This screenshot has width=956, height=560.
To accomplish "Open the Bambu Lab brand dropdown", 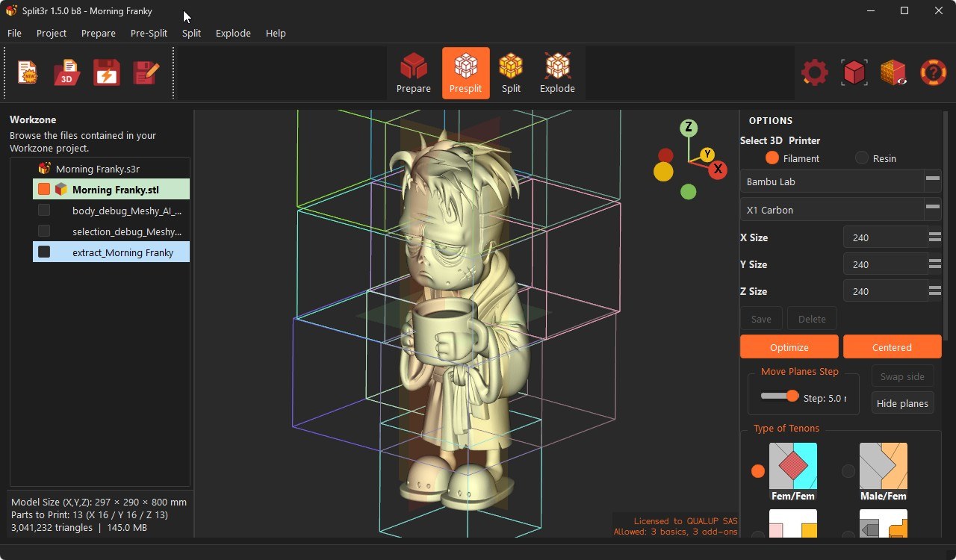I will [x=840, y=181].
